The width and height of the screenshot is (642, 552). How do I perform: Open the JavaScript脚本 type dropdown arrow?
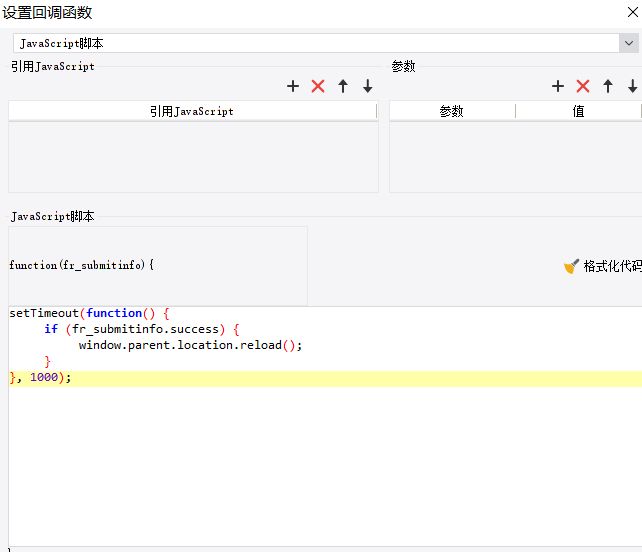coord(629,43)
